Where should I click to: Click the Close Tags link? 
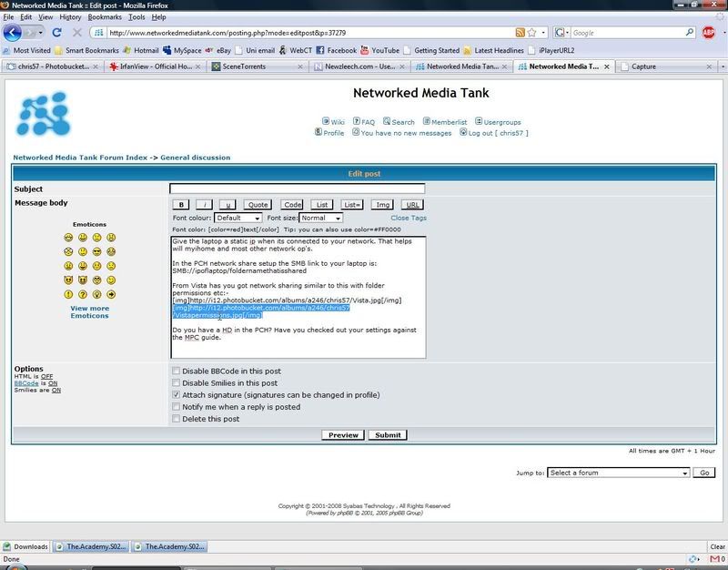[408, 218]
